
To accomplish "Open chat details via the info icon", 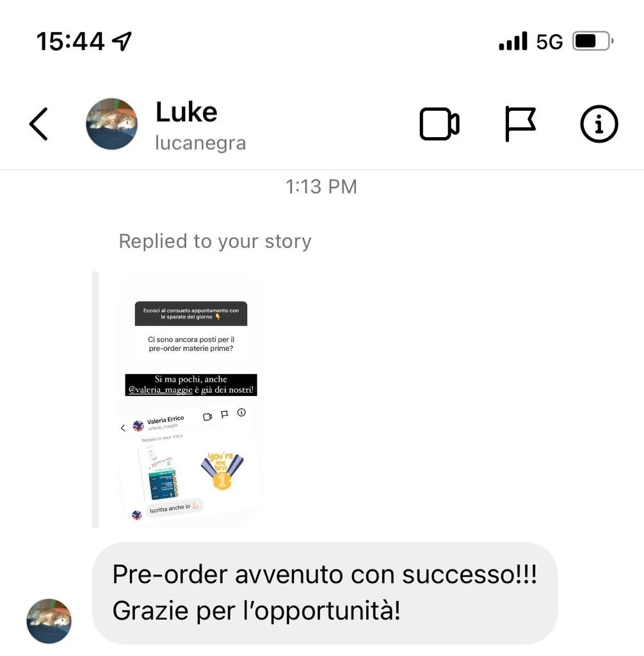I will (x=599, y=124).
